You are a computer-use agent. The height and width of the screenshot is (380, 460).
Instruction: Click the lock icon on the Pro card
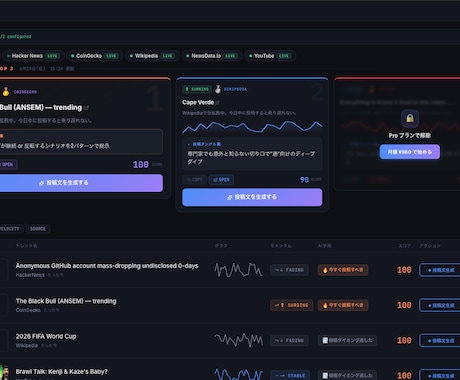[410, 118]
